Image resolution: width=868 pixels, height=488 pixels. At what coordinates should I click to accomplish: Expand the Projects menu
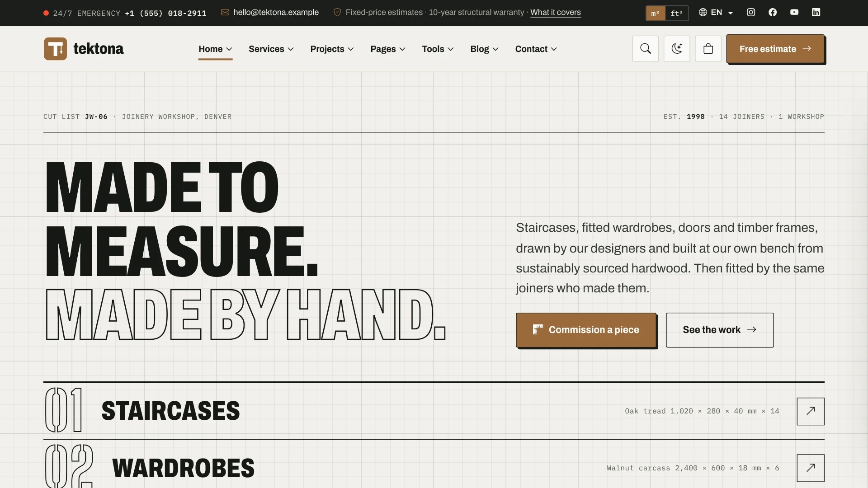coord(332,49)
